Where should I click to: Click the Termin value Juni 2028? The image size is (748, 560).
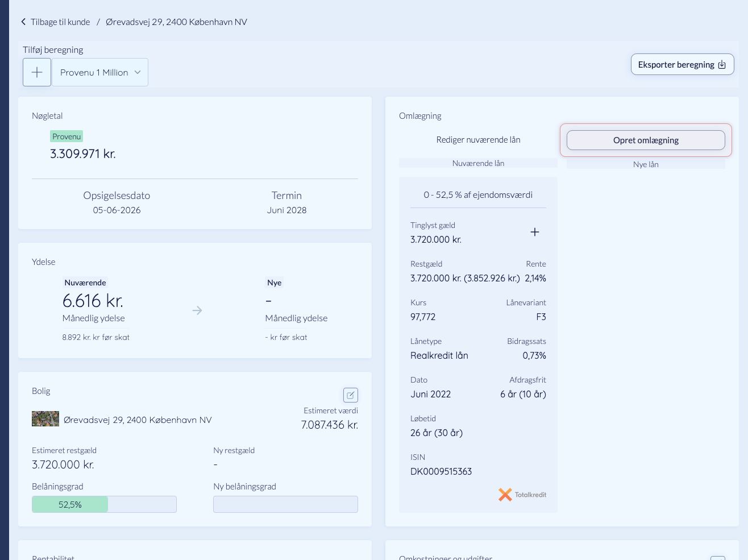click(286, 210)
